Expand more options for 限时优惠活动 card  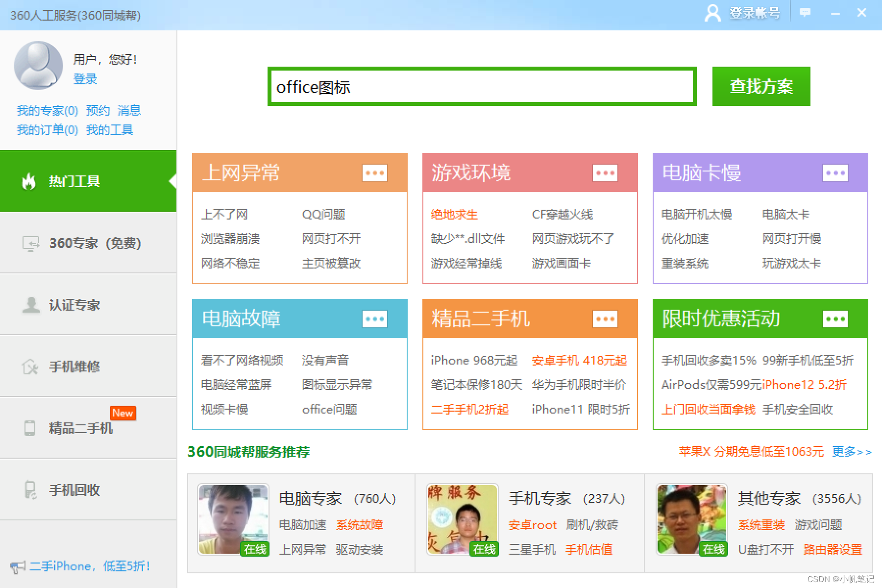click(x=835, y=319)
